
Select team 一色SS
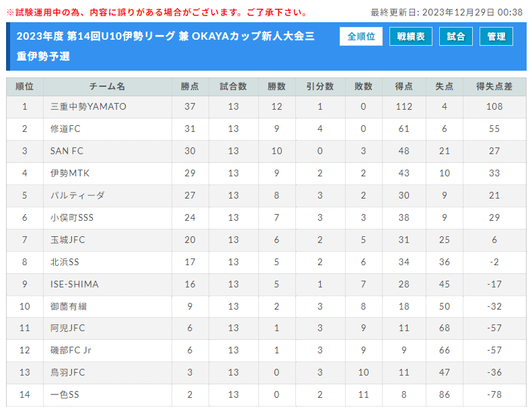point(65,394)
